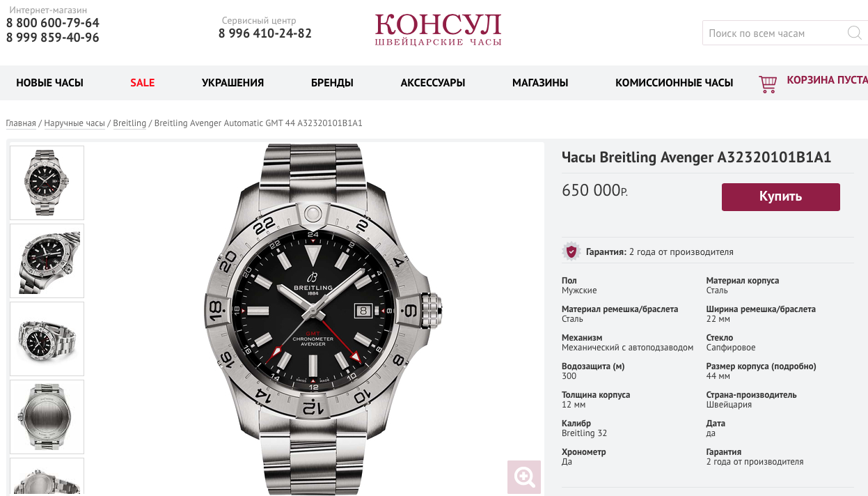
Task: Click the search magnifier icon
Action: (854, 33)
